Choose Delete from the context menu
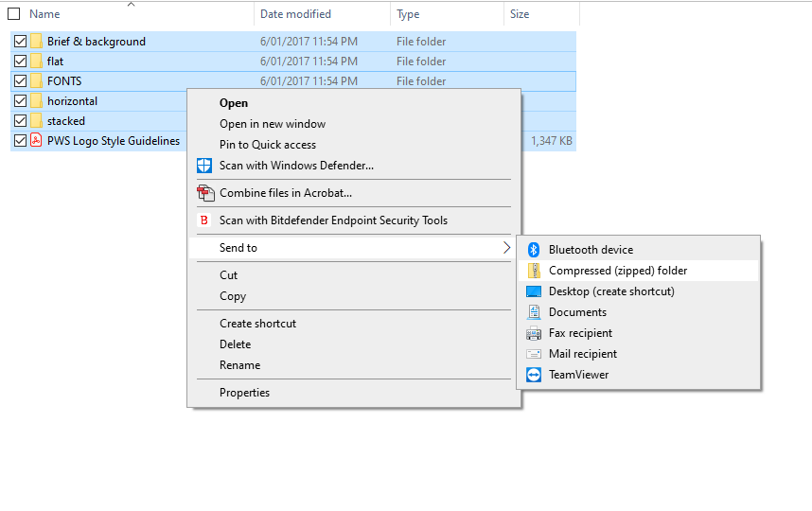Image resolution: width=812 pixels, height=511 pixels. click(354, 344)
